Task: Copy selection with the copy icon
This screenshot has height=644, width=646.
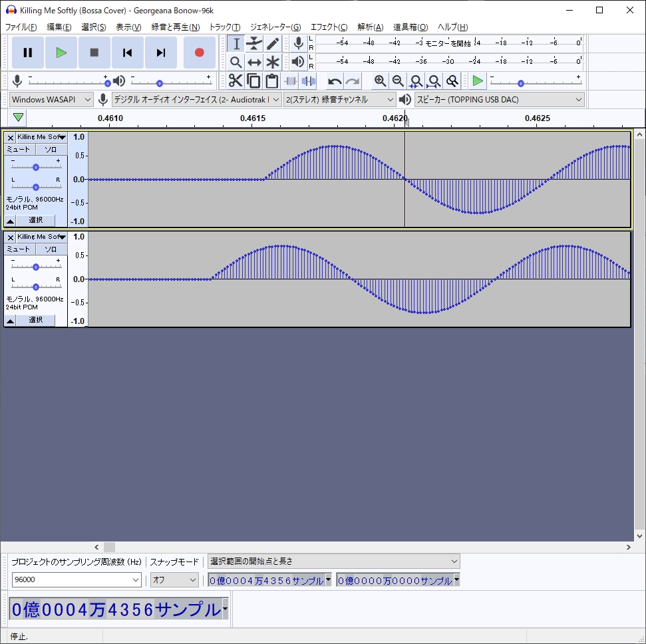Action: pyautogui.click(x=253, y=80)
